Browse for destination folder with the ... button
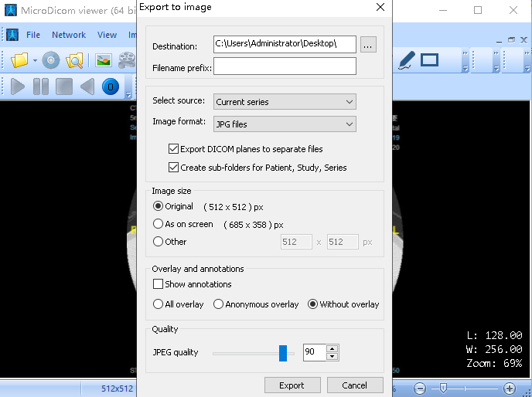 click(x=368, y=45)
